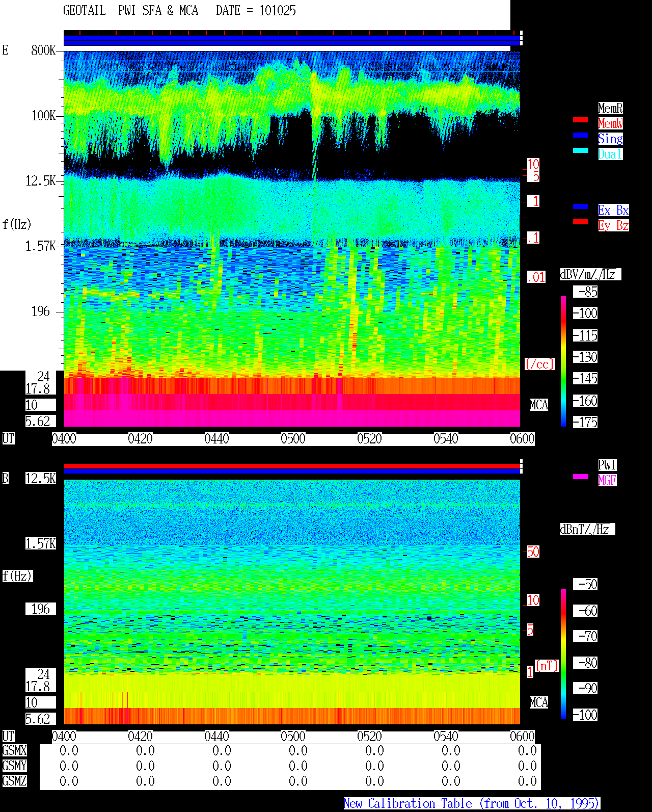Click the red .01 density tick label
Image resolution: width=652 pixels, height=812 pixels.
coord(536,277)
